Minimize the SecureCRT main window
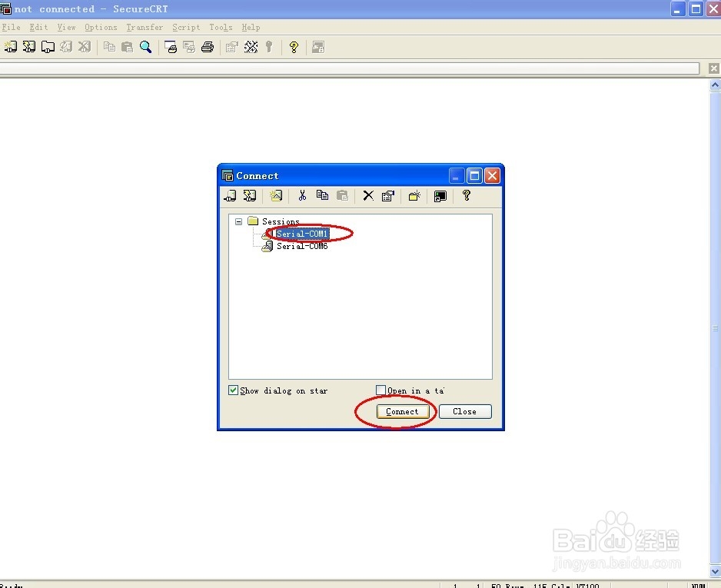Image resolution: width=721 pixels, height=588 pixels. [677, 8]
